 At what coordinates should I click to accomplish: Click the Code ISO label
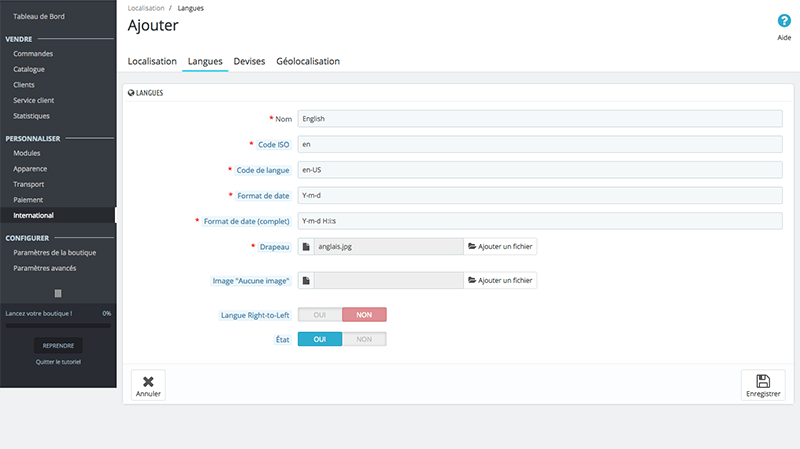click(273, 145)
